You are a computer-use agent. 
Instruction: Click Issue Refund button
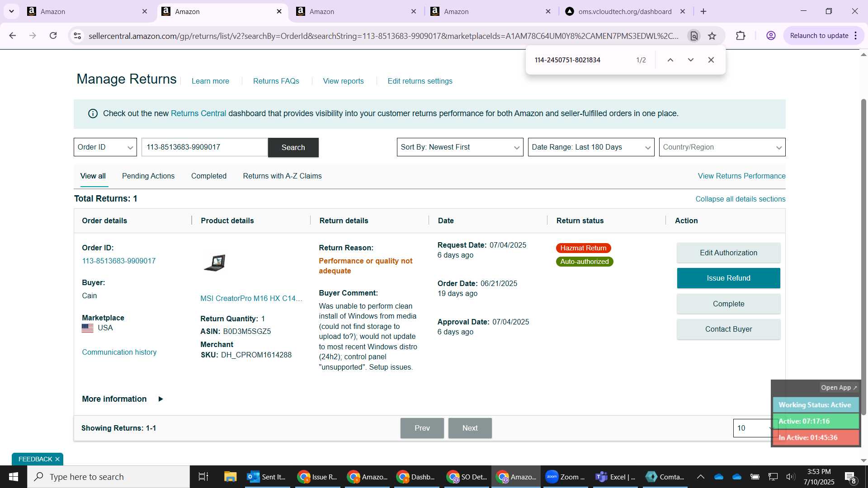[728, 278]
